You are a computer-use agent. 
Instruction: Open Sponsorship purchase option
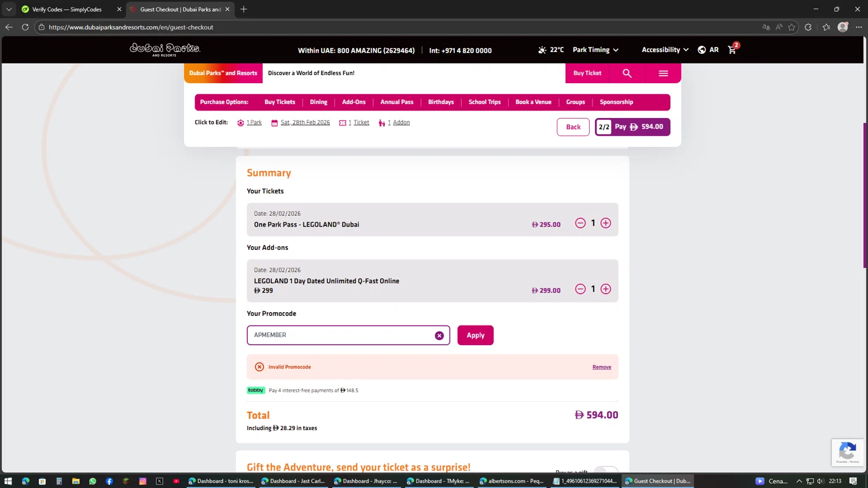coord(616,102)
